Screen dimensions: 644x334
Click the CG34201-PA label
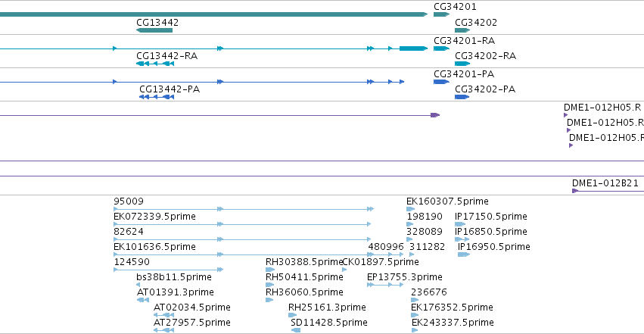coord(464,74)
